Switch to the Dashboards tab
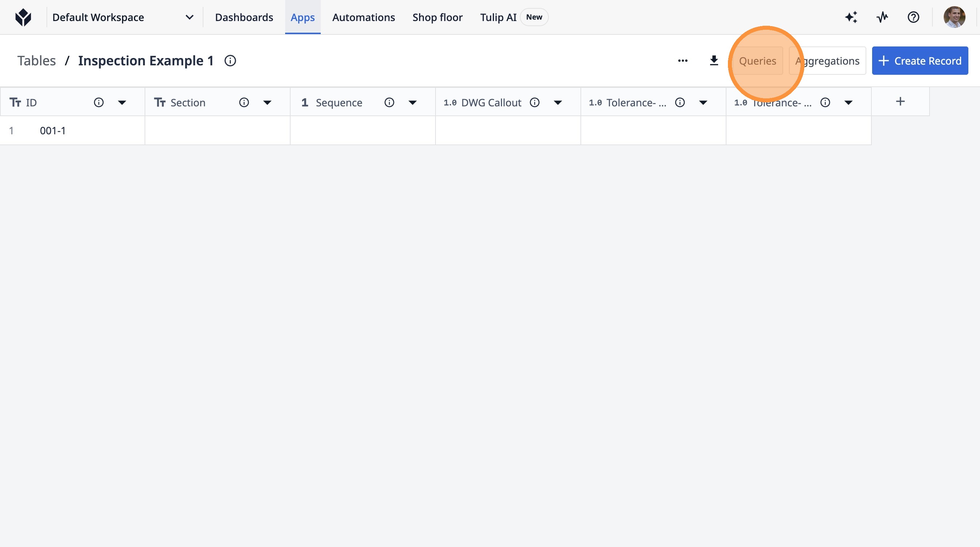The width and height of the screenshot is (980, 547). coord(244,17)
